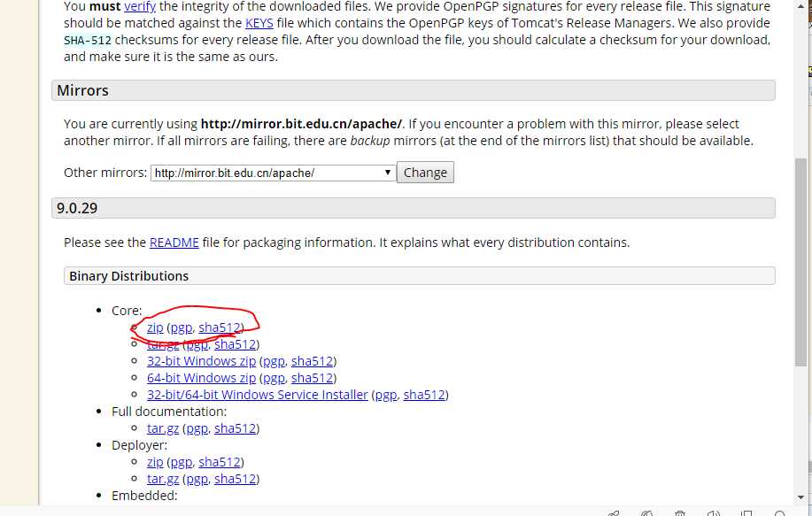Click the scroll-down arrow of the page scrollbar
Screen dimensions: 812x516
click(x=800, y=497)
